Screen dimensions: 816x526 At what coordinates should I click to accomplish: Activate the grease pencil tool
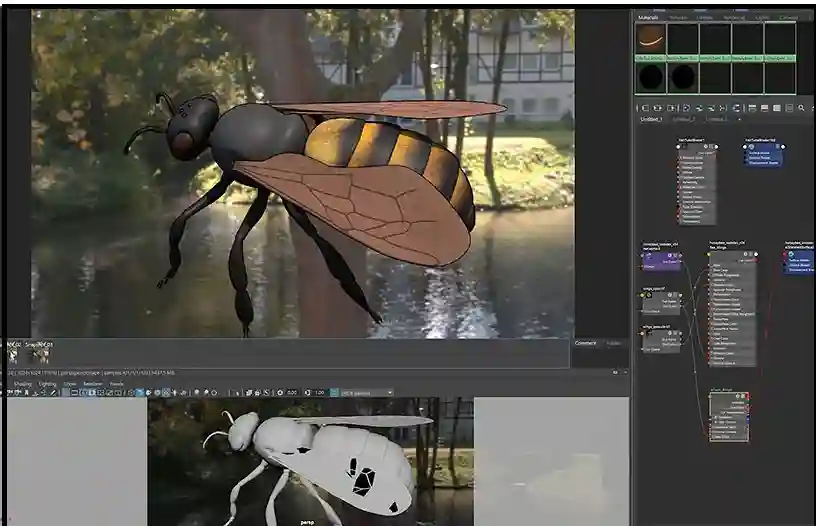[54, 393]
